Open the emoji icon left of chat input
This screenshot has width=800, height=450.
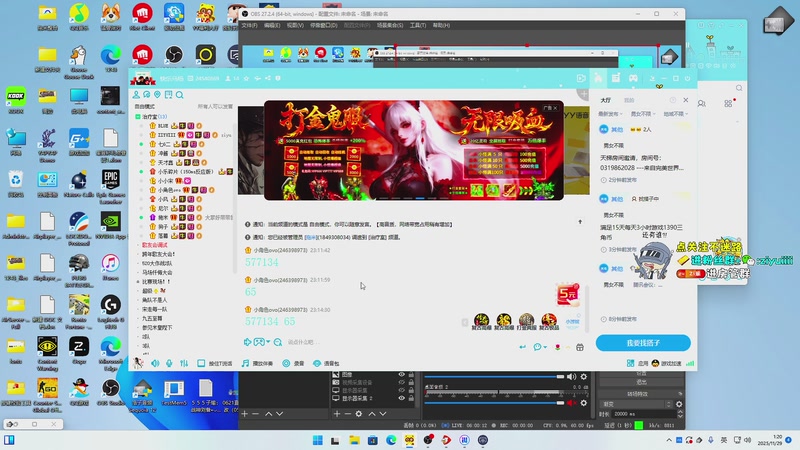(247, 342)
